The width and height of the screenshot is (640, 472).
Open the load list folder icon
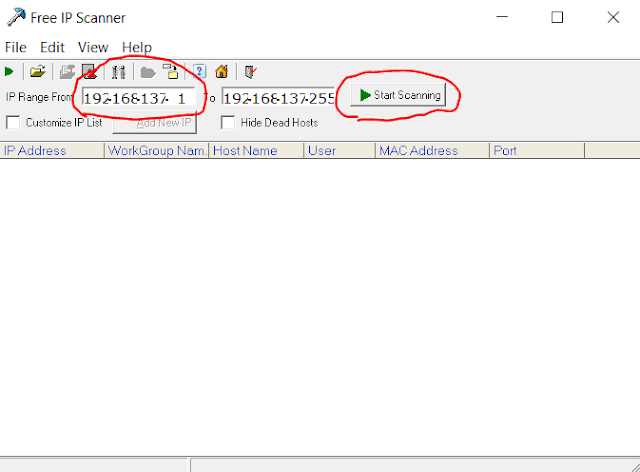[x=38, y=71]
